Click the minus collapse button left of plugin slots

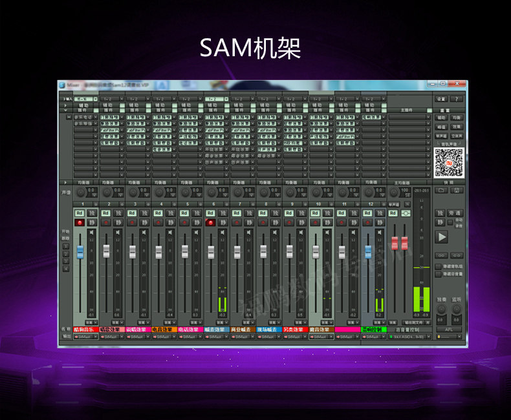[x=69, y=117]
